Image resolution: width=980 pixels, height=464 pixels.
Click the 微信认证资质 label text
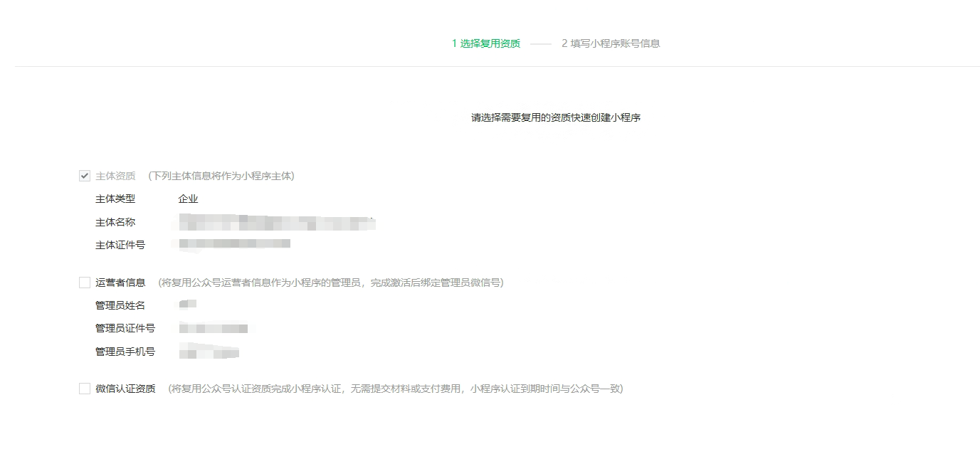(x=125, y=389)
